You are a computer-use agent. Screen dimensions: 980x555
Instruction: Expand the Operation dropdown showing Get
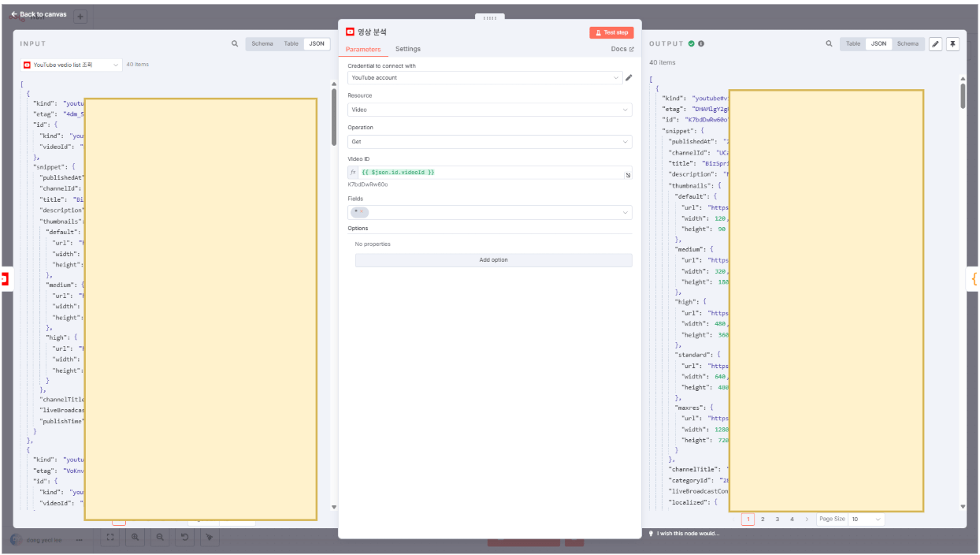pos(489,142)
